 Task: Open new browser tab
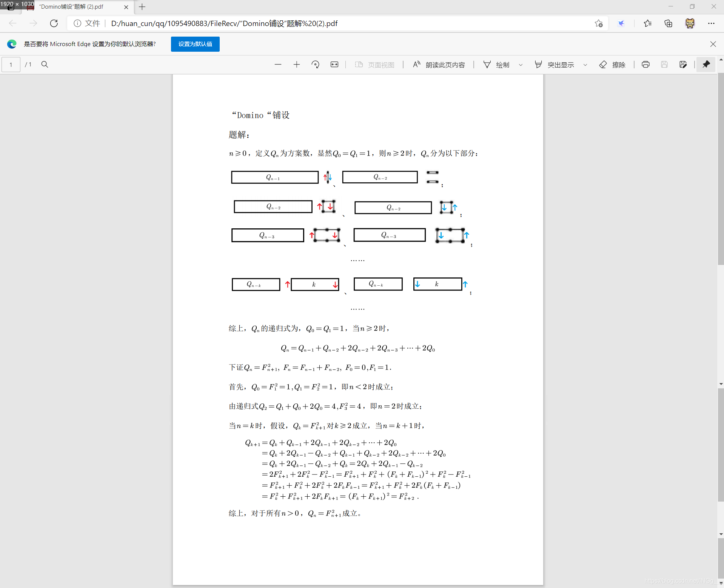[x=142, y=7]
